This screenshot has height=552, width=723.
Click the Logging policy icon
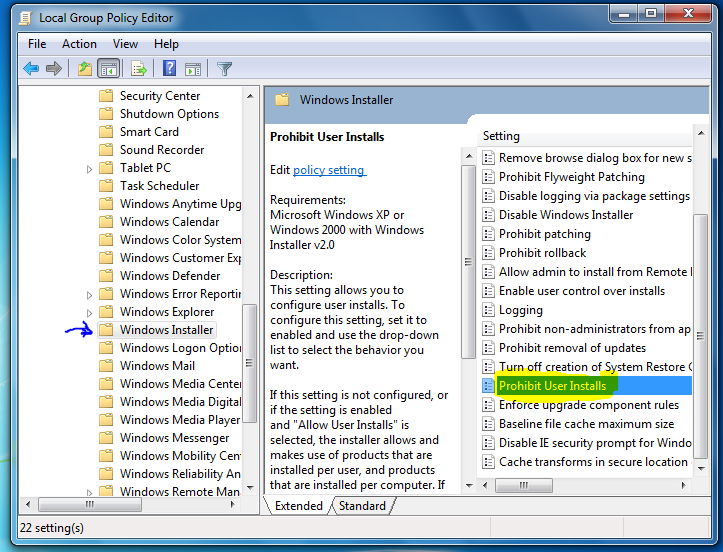488,310
